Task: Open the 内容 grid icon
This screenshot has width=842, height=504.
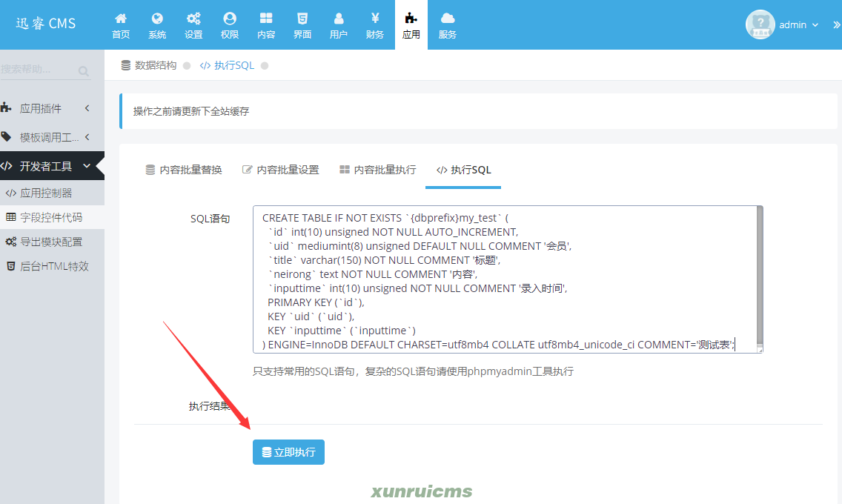Action: [266, 19]
